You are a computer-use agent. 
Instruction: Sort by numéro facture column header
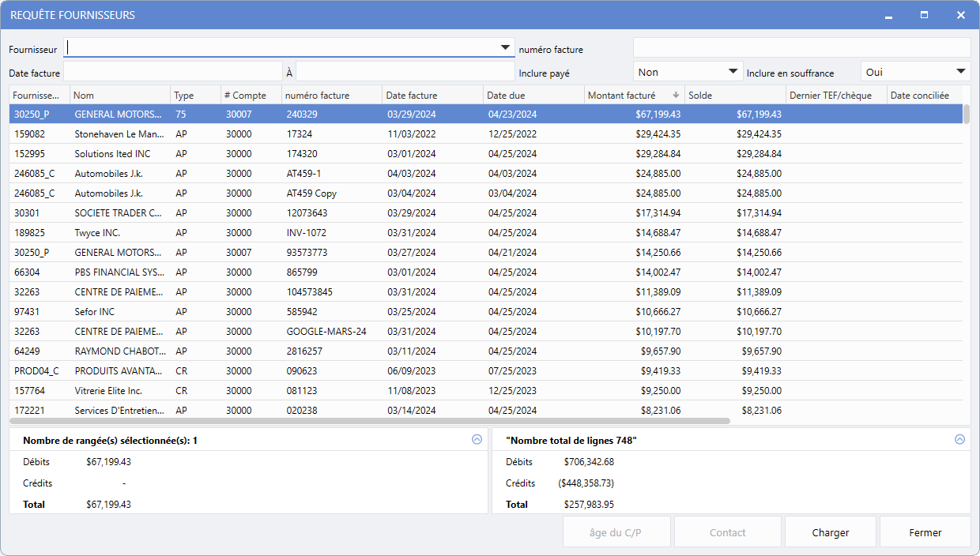[x=332, y=96]
